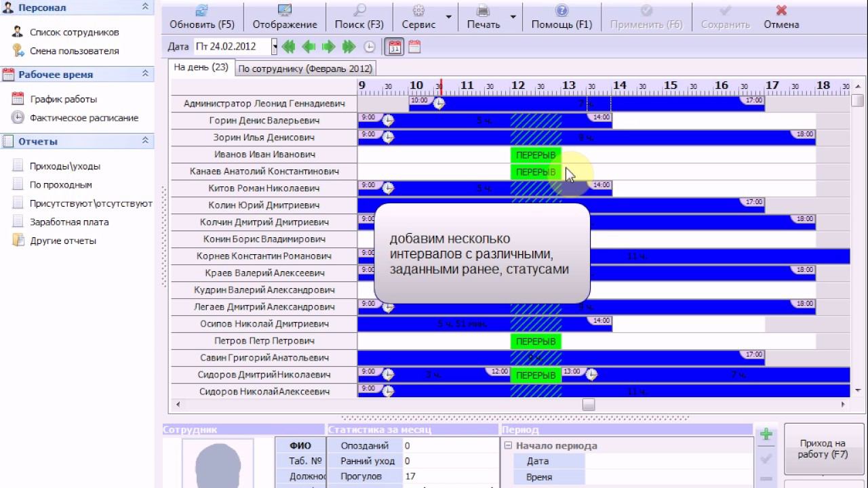
Task: Select the На день (23) tab
Action: pos(201,67)
